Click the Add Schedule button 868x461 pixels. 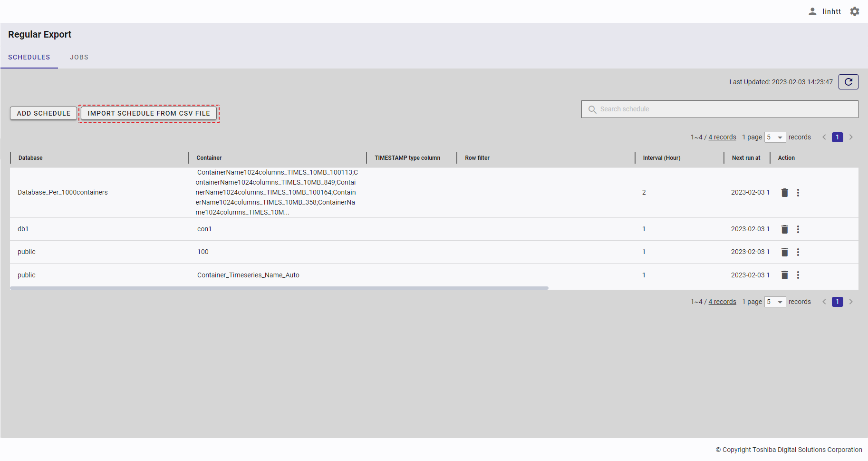coord(44,113)
